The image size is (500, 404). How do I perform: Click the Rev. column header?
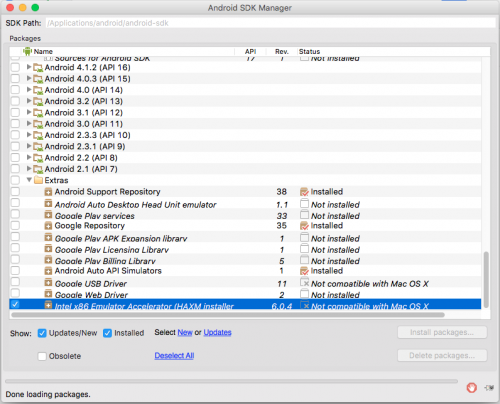coord(282,51)
